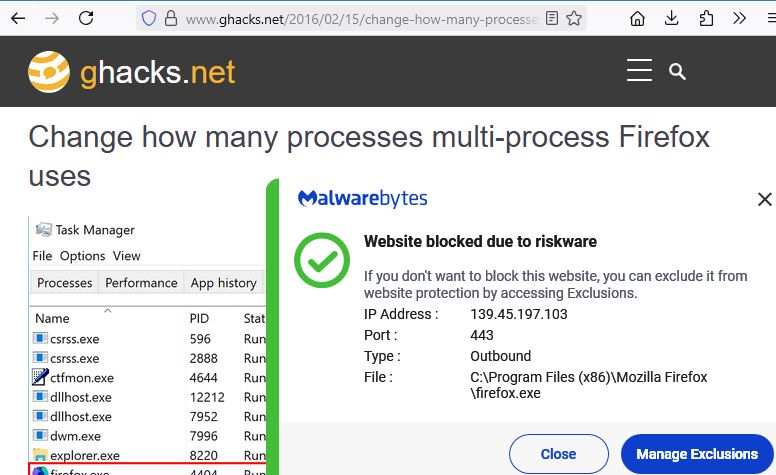
Task: Open the tracking protection shield icon
Action: pos(149,18)
